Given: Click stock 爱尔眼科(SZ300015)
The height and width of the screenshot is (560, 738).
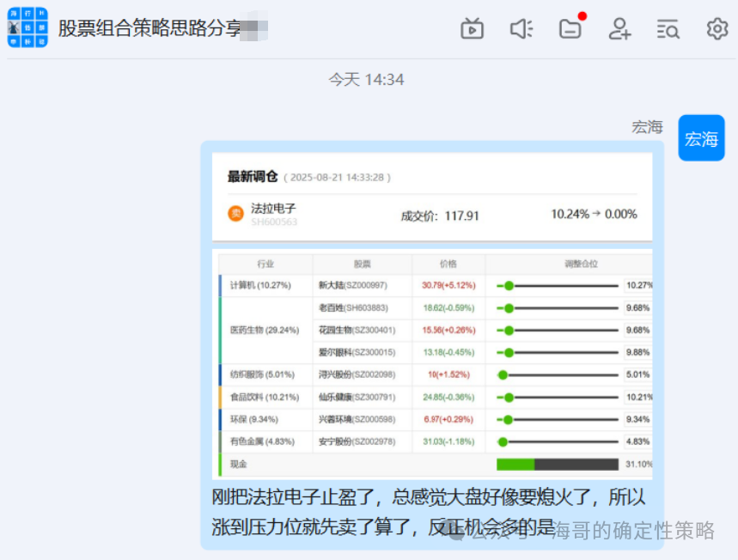Looking at the screenshot, I should 357,352.
